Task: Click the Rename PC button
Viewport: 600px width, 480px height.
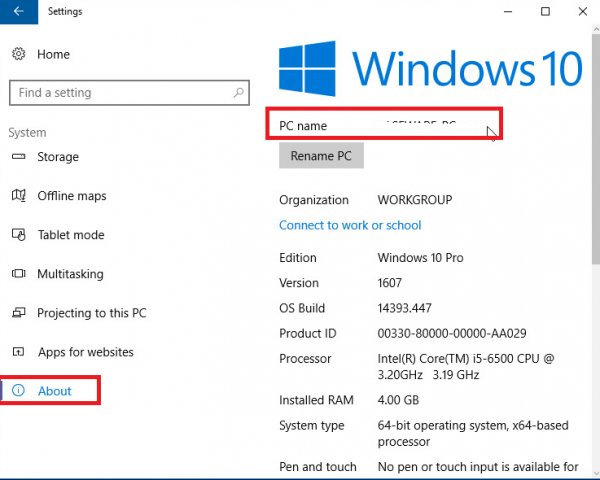Action: (321, 155)
